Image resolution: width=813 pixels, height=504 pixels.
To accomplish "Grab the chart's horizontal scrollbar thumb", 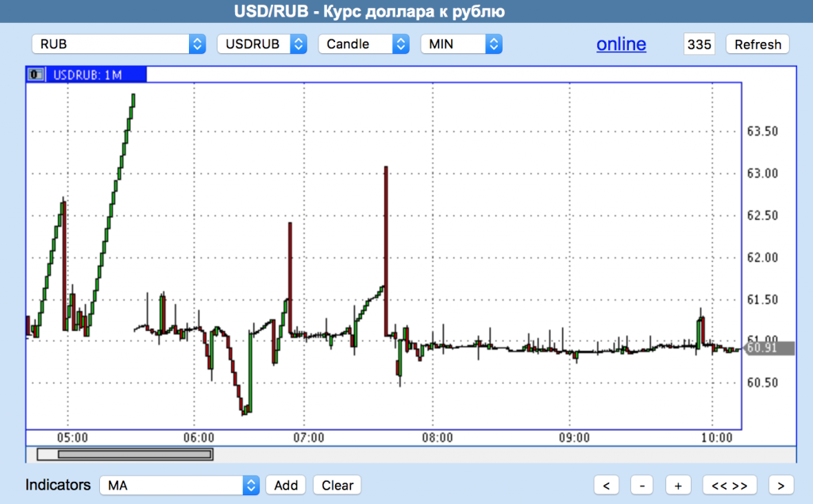I will click(125, 454).
